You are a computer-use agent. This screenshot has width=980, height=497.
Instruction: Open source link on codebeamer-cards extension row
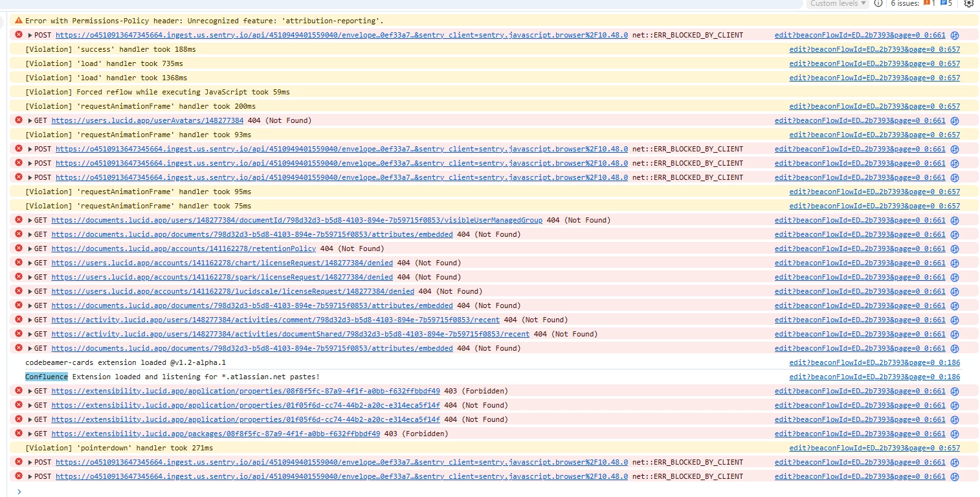(x=874, y=362)
